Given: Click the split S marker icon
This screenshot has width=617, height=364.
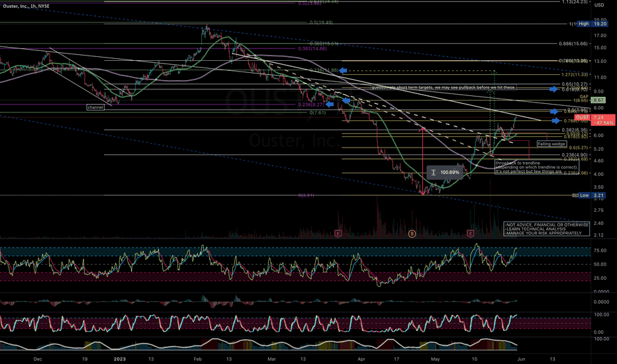Looking at the screenshot, I should 412,234.
